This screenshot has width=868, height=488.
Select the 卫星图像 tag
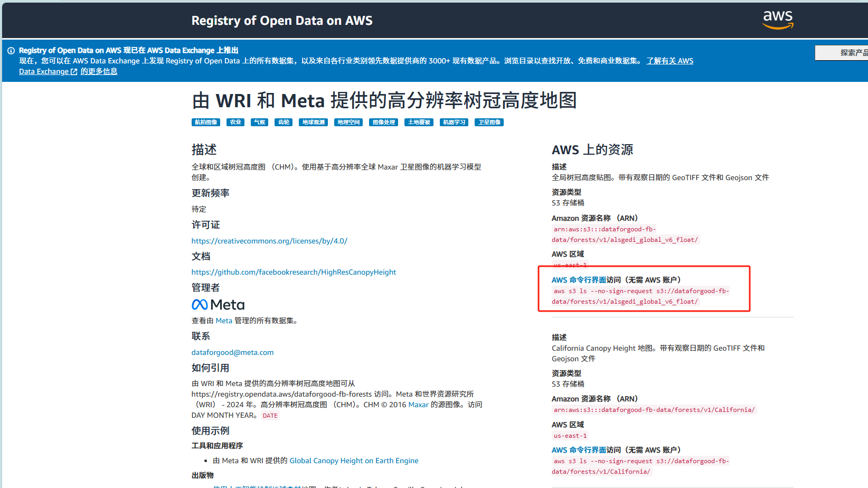(489, 122)
